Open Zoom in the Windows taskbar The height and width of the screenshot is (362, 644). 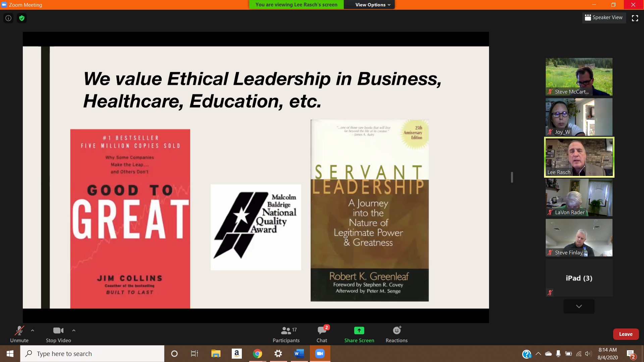[x=320, y=354]
